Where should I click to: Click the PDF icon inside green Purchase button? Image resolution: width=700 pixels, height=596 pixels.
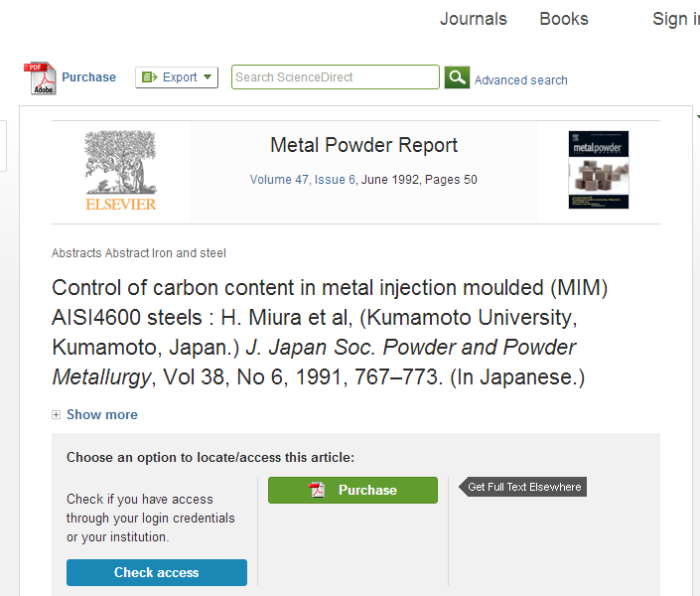pyautogui.click(x=318, y=490)
